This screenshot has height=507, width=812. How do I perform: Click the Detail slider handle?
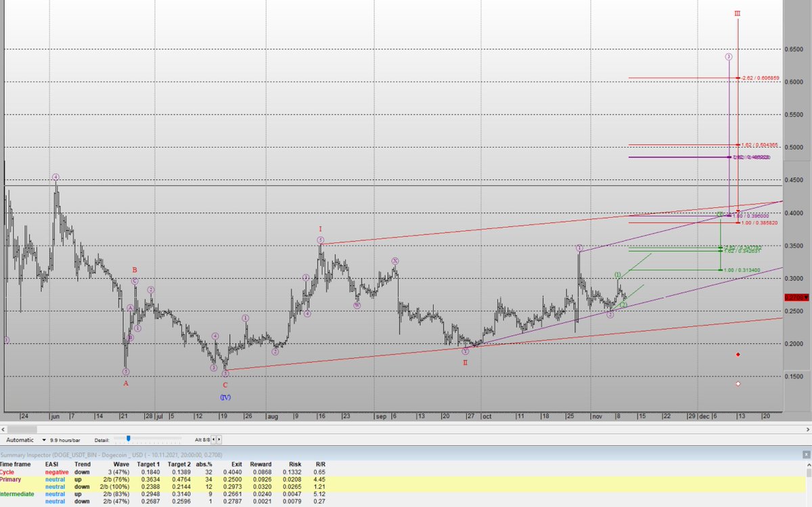pos(129,439)
